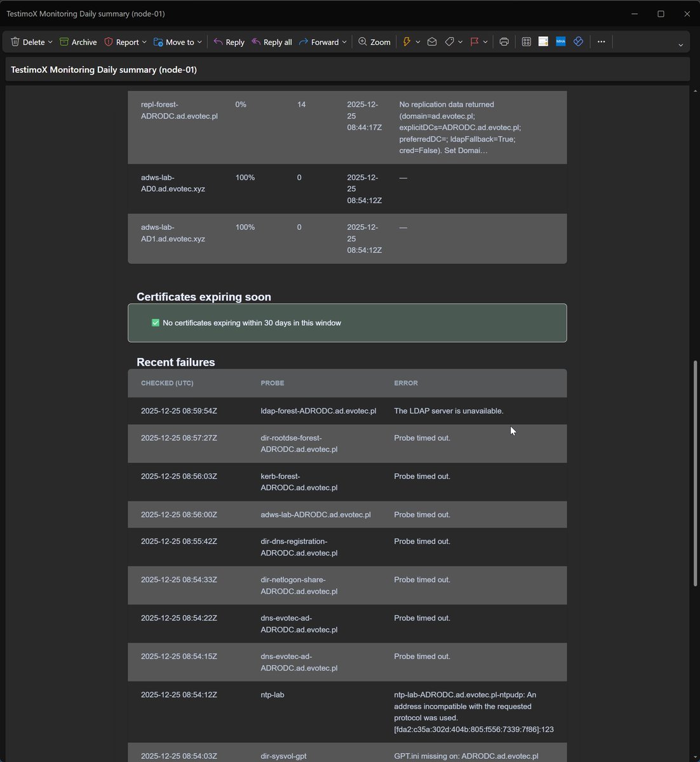Toggle the no certificates expiring checkbox
This screenshot has height=762, width=700.
click(156, 323)
